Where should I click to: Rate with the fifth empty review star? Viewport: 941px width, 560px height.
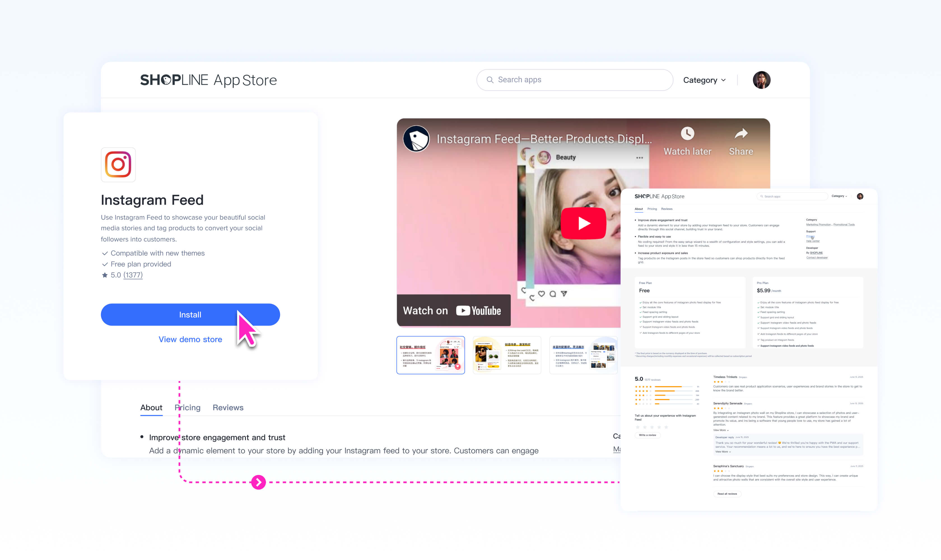tap(666, 427)
